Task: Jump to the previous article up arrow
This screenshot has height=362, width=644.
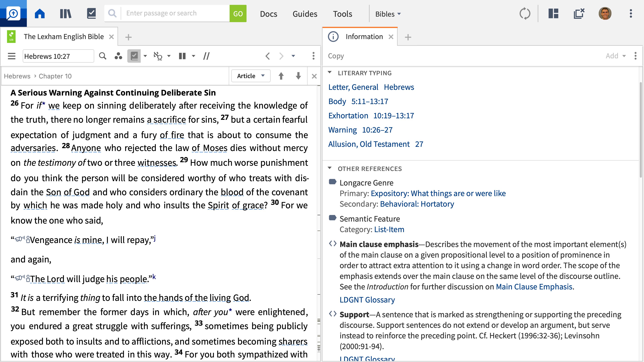Action: [x=281, y=76]
